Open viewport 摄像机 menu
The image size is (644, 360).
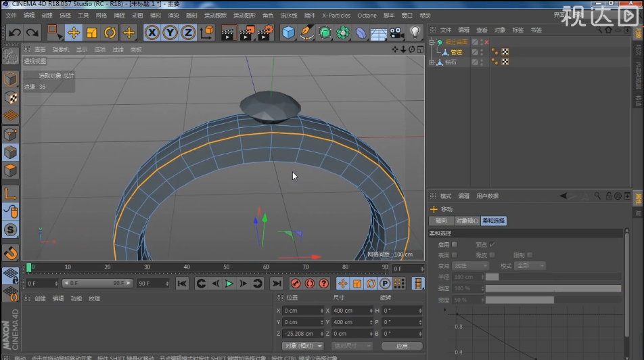(61, 49)
